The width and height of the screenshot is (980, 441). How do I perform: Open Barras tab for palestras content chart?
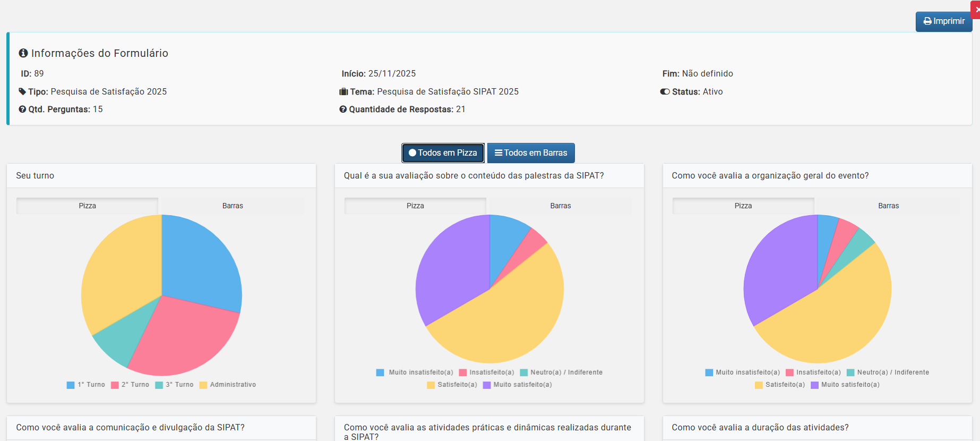(x=560, y=206)
